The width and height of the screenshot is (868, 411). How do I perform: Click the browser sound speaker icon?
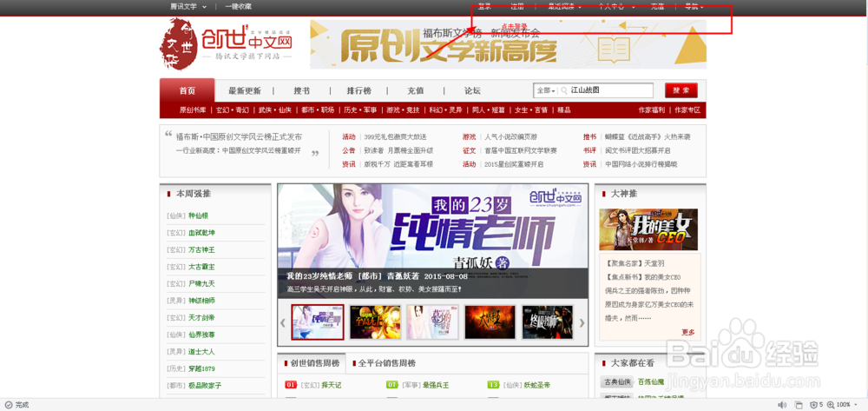(782, 405)
